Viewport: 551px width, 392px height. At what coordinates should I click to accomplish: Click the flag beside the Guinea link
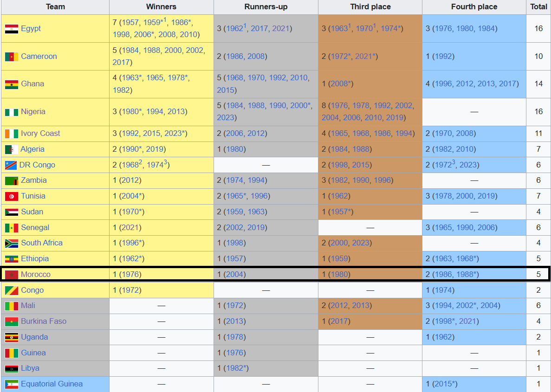click(x=12, y=353)
